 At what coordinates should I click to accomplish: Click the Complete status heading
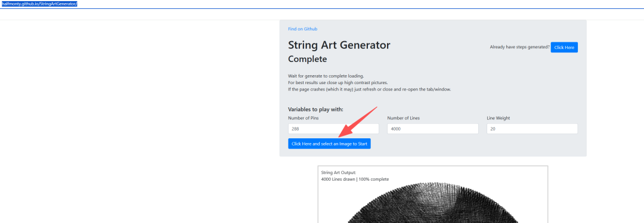(307, 59)
